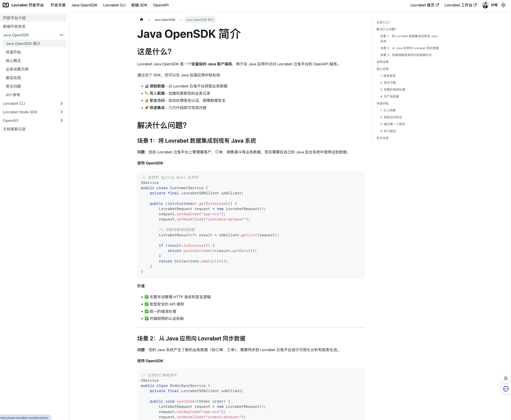Image resolution: width=511 pixels, height=420 pixels.
Task: Select 开放平台介绍 in the sidebar
Action: tap(33, 18)
